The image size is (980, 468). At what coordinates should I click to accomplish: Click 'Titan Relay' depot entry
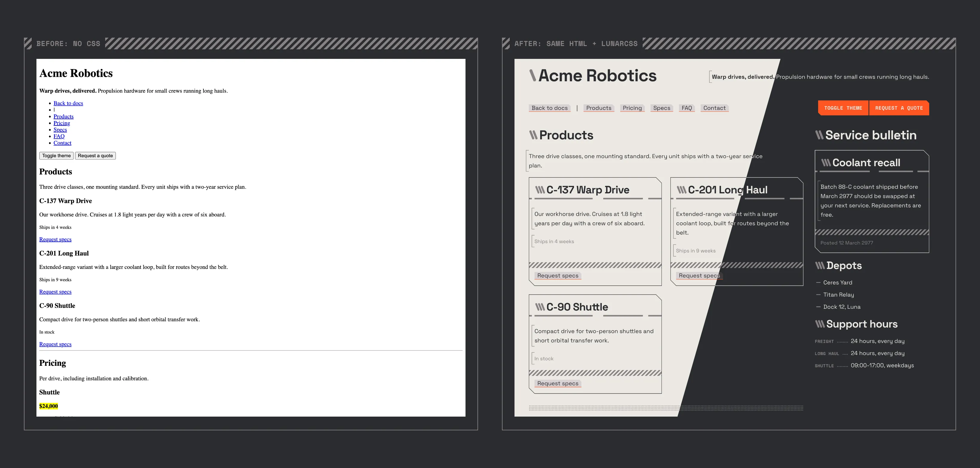(838, 294)
